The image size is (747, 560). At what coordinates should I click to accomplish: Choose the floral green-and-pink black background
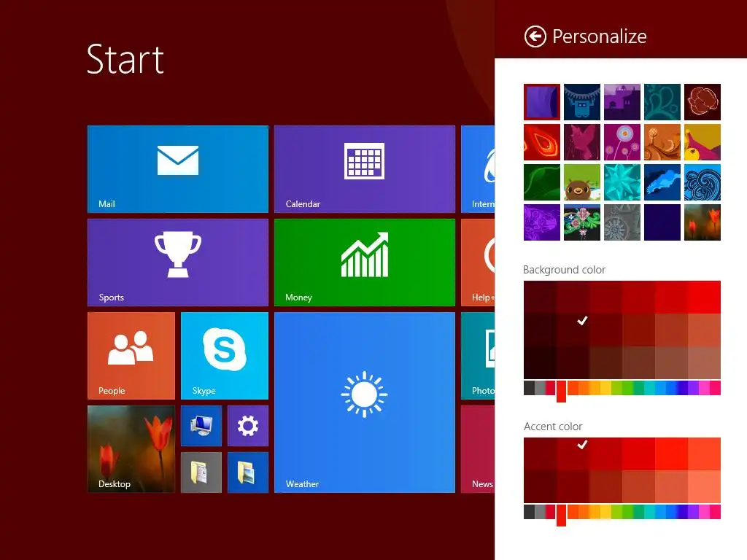coord(581,222)
